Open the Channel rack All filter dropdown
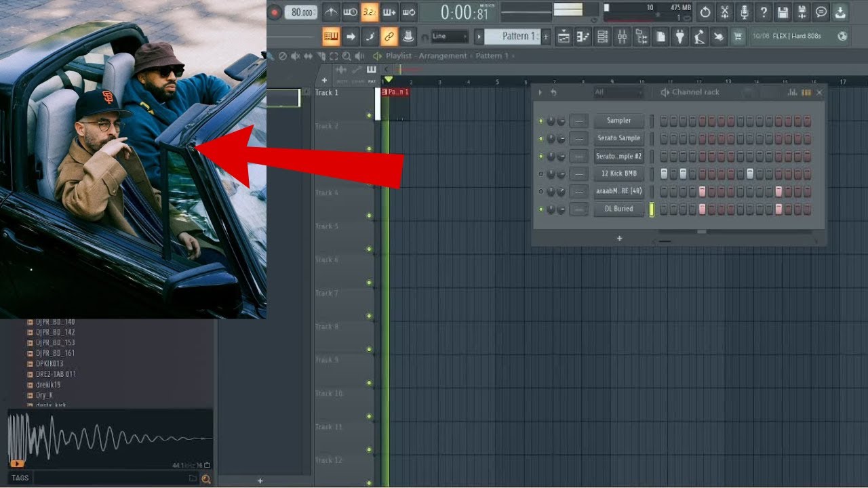 pyautogui.click(x=617, y=92)
